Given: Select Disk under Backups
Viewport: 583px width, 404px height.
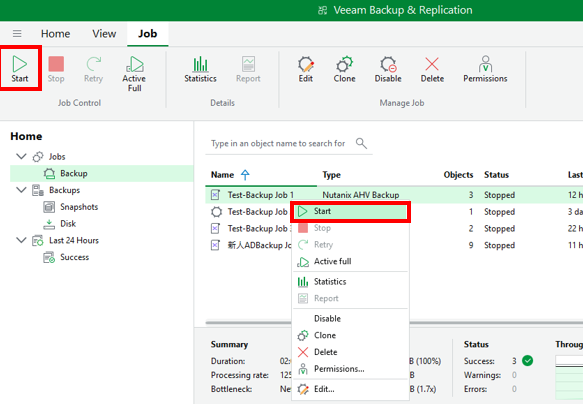Looking at the screenshot, I should pyautogui.click(x=68, y=223).
